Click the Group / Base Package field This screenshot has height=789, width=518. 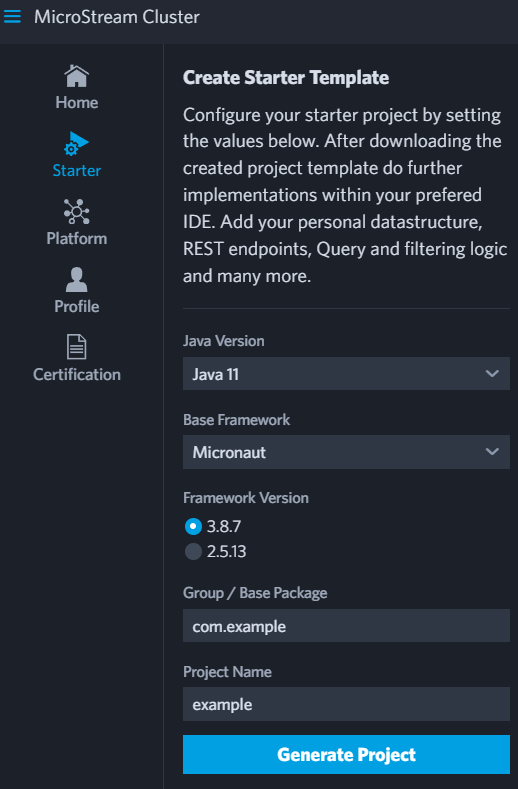click(346, 625)
